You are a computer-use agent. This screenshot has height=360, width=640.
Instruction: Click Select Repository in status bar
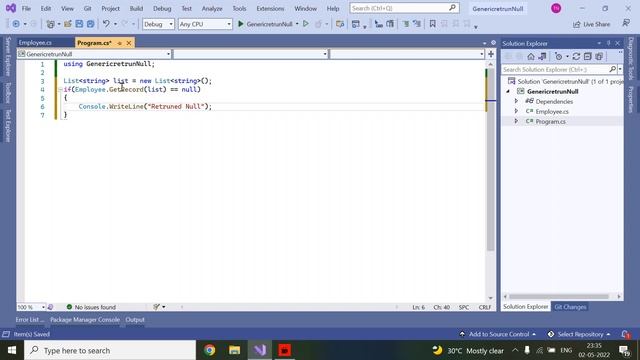(x=580, y=334)
